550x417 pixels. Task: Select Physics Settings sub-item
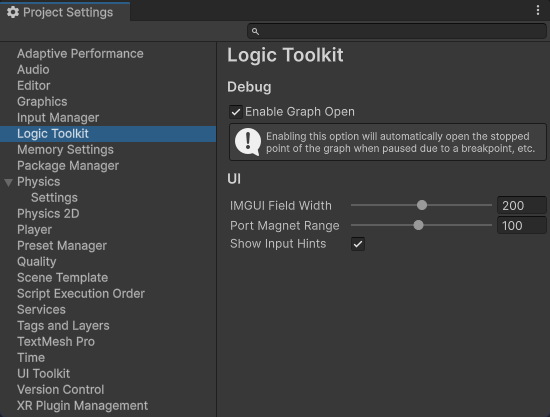click(x=54, y=198)
